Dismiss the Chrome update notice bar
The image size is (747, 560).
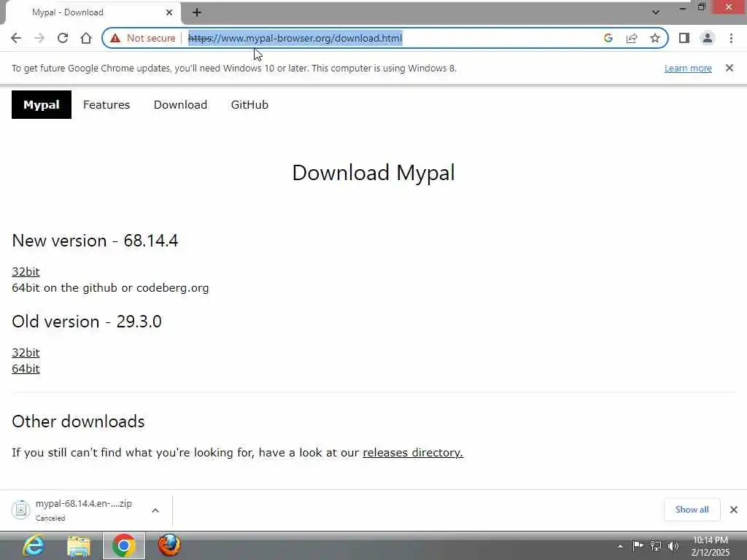[x=729, y=68]
